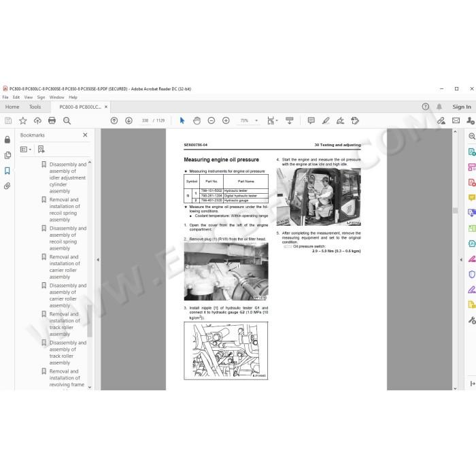Viewport: 476px width, 476px height.
Task: Open bookmark Removal of track roller assembly
Action: click(x=65, y=324)
